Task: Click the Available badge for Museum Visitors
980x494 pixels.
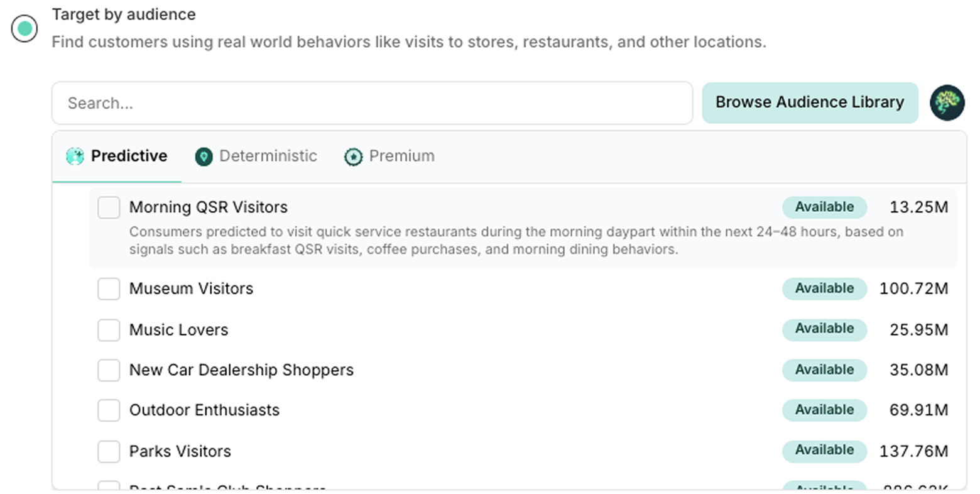Action: coord(824,288)
